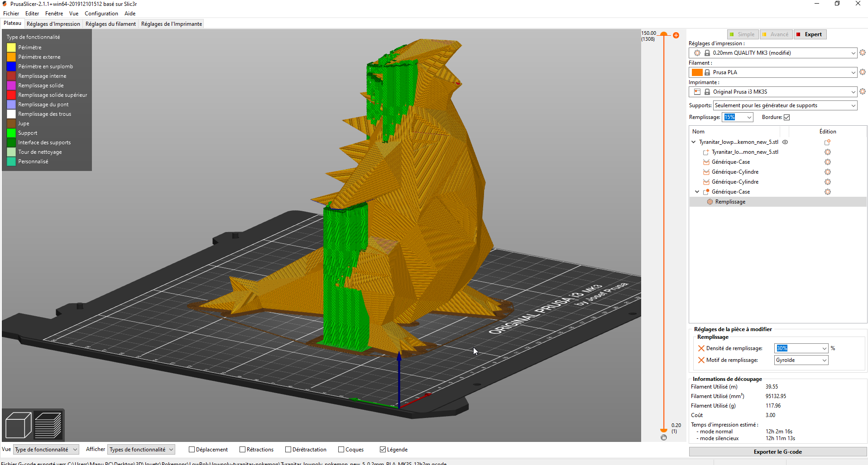The image size is (868, 465).
Task: Open the Fenêtre menu
Action: [x=54, y=14]
